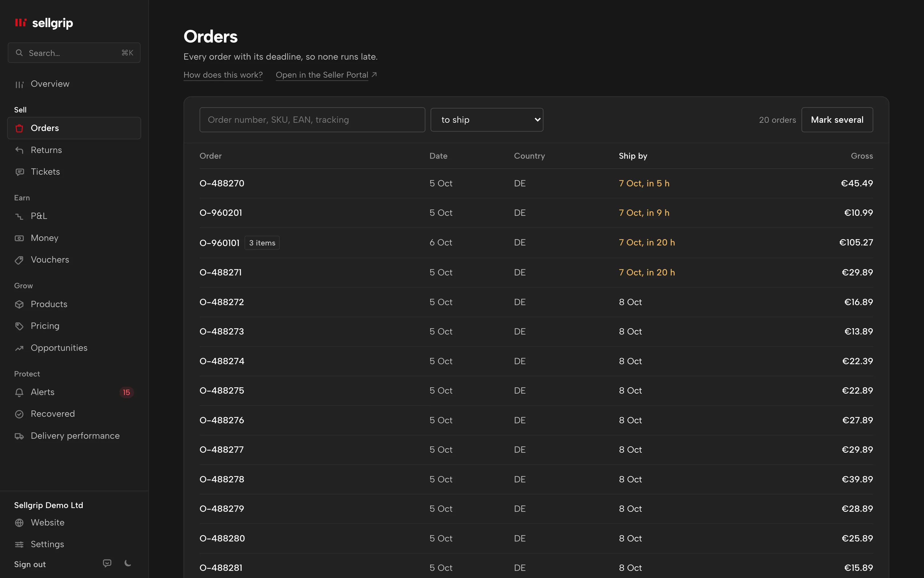Open the feedback chat icon near Sign out

107,563
